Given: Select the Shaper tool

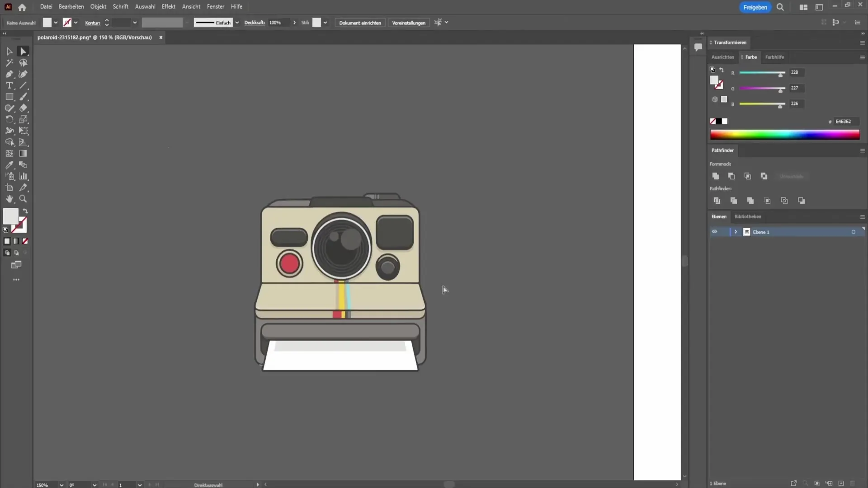Looking at the screenshot, I should [9, 108].
